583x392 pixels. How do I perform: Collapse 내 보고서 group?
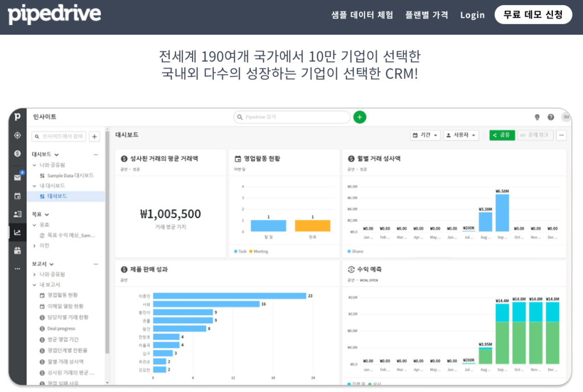[x=35, y=285]
